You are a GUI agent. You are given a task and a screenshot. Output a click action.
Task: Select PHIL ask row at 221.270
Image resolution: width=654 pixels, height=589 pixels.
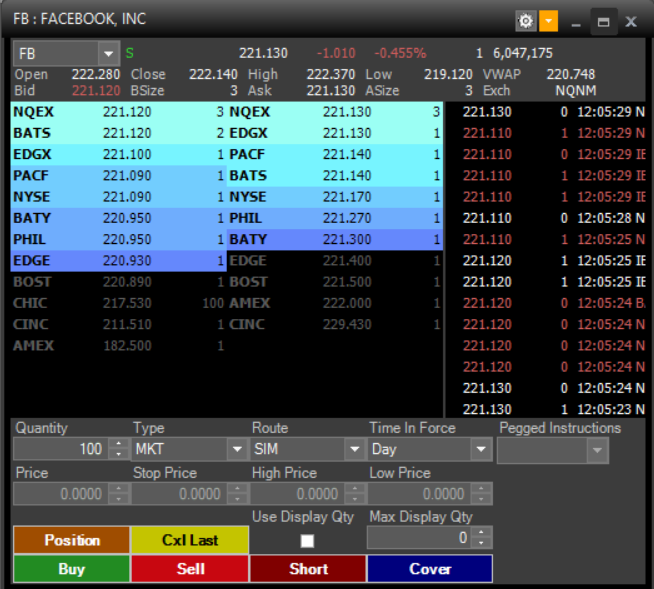(335, 218)
